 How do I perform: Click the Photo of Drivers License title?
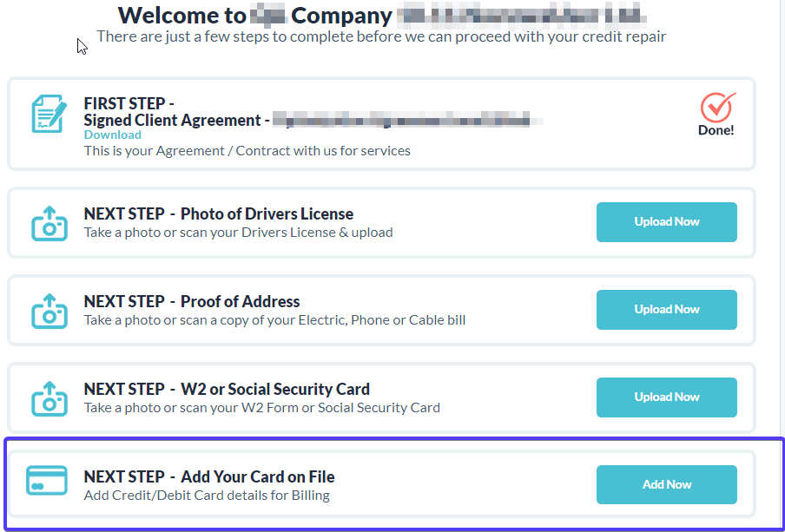tap(218, 213)
